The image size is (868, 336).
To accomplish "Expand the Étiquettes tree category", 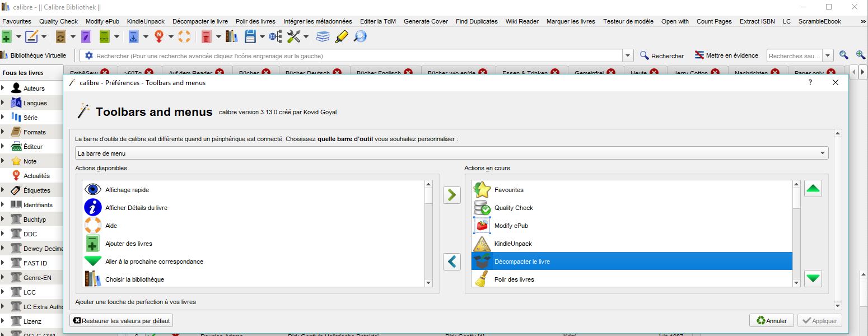I will [3, 190].
